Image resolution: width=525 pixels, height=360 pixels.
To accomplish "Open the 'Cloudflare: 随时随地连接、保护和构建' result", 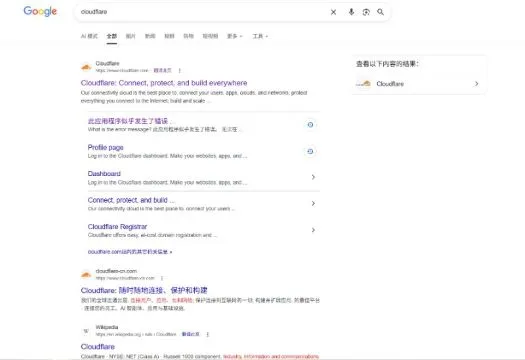I will 144,290.
